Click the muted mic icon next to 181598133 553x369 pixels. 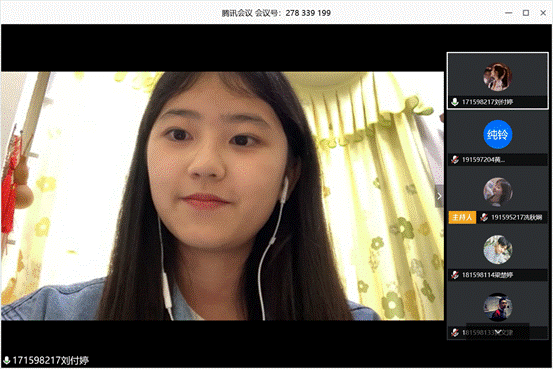[x=455, y=332]
